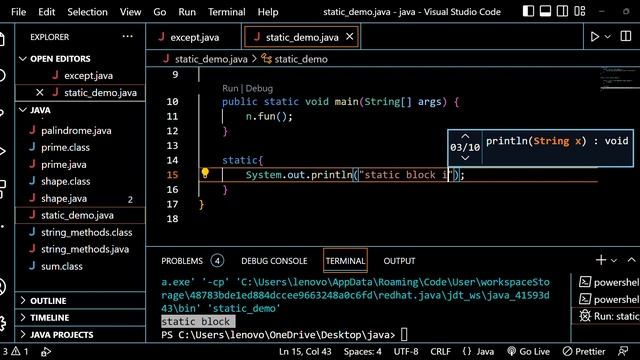Toggle secondary side bar layout icon
This screenshot has width=640, height=360.
[562, 11]
